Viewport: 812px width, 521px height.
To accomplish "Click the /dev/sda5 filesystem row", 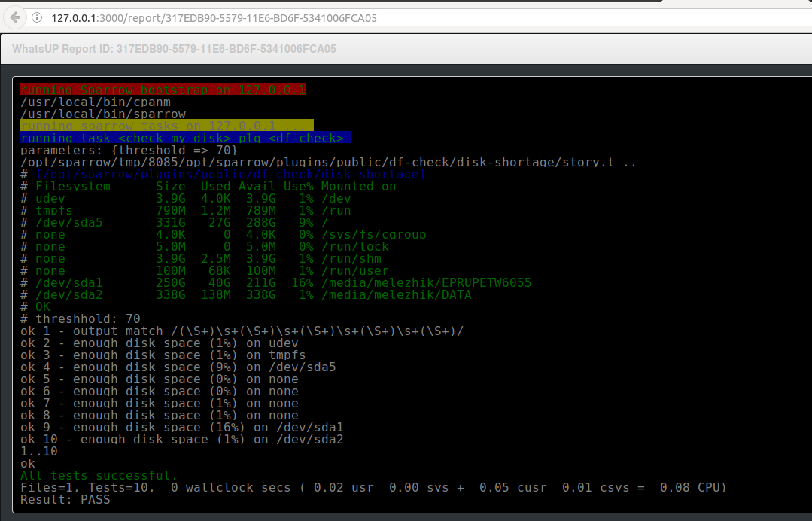I will tap(175, 223).
